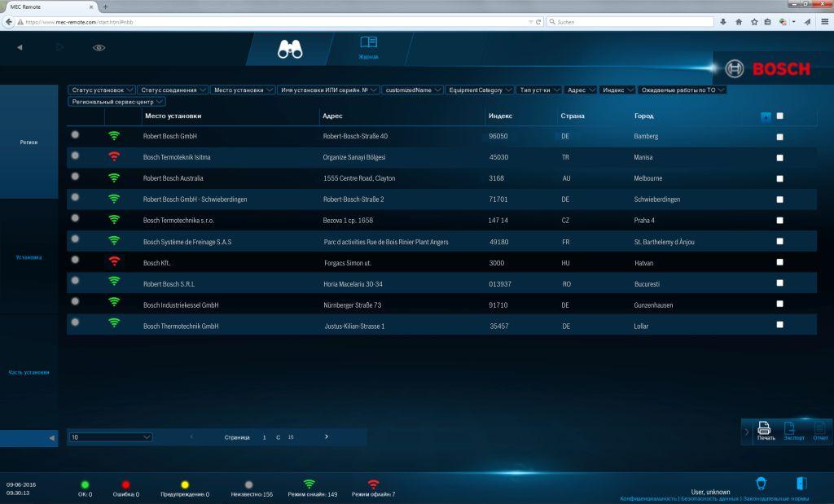Click red wifi icon for Bosch Kft.
This screenshot has width=834, height=504.
point(114,261)
